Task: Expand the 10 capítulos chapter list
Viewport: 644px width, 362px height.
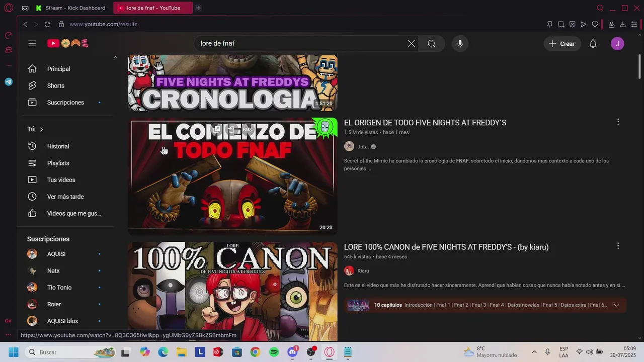Action: point(616,305)
